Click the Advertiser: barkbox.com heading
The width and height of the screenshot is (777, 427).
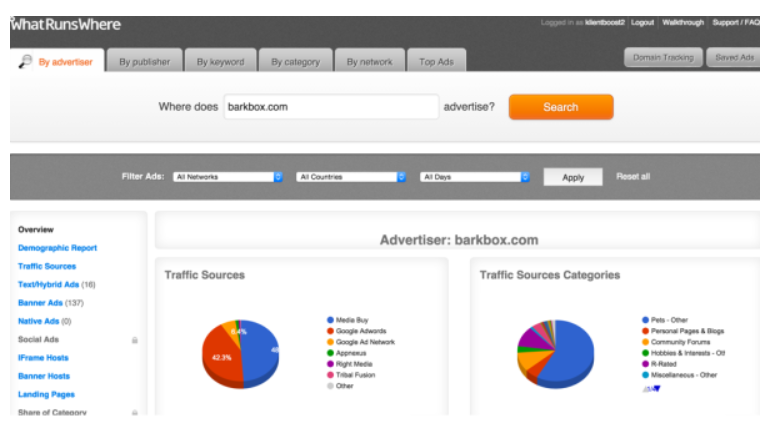click(x=459, y=240)
